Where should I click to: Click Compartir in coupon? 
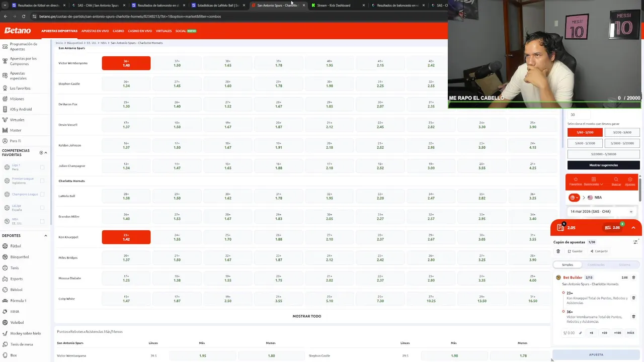599,251
